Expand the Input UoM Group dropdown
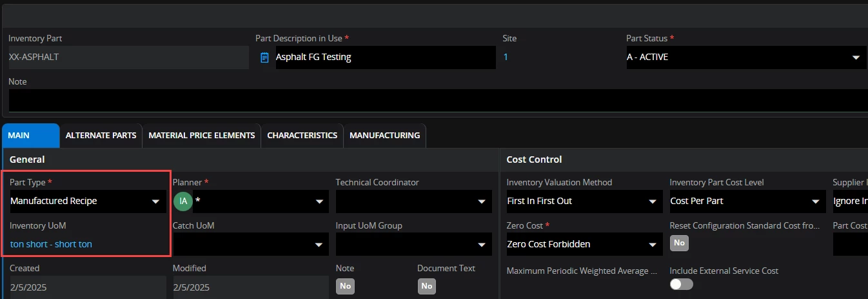868x299 pixels. pos(481,245)
